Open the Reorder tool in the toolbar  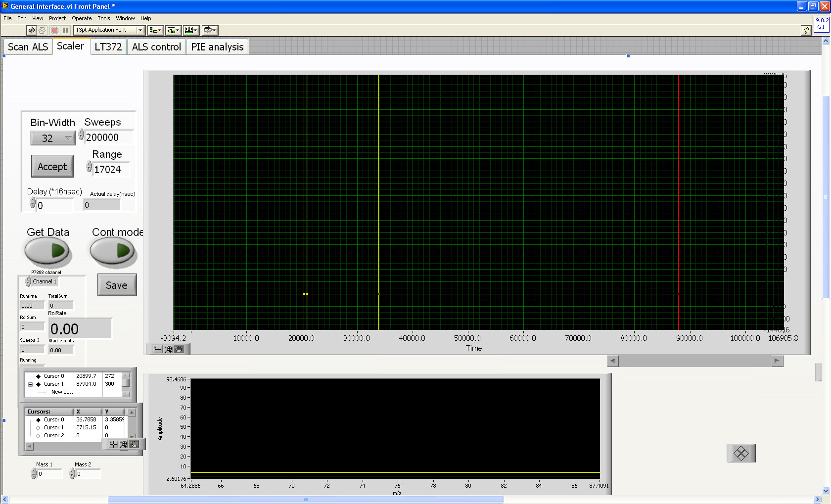pos(210,30)
